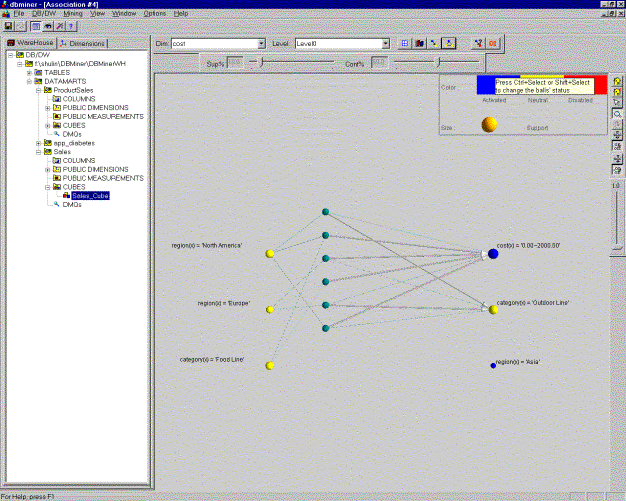Click the last orange icon beside Level dropdown

492,44
